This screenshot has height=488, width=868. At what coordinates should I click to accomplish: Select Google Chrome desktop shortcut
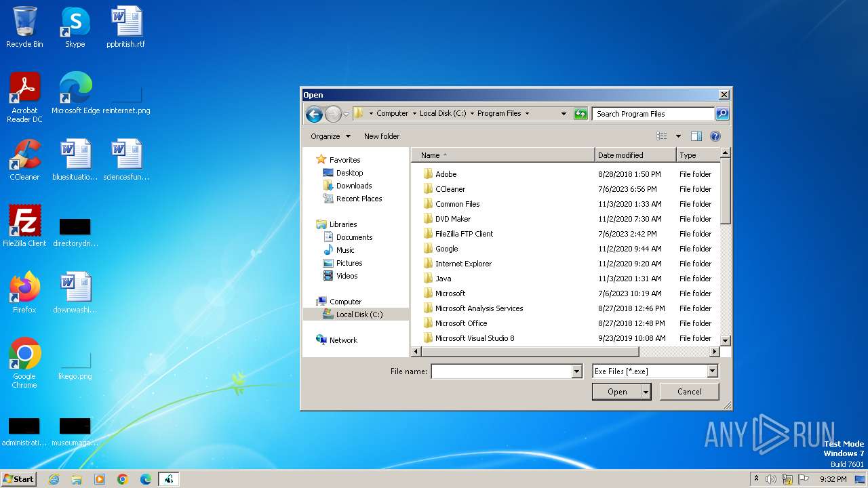click(24, 364)
